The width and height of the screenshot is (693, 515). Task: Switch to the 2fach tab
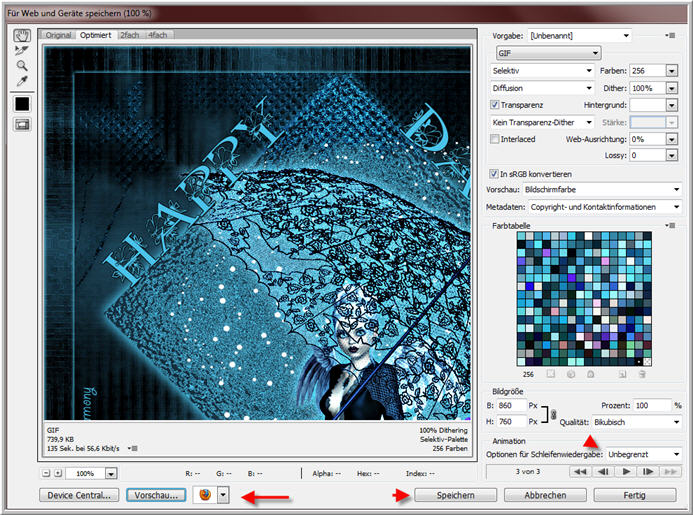[129, 35]
